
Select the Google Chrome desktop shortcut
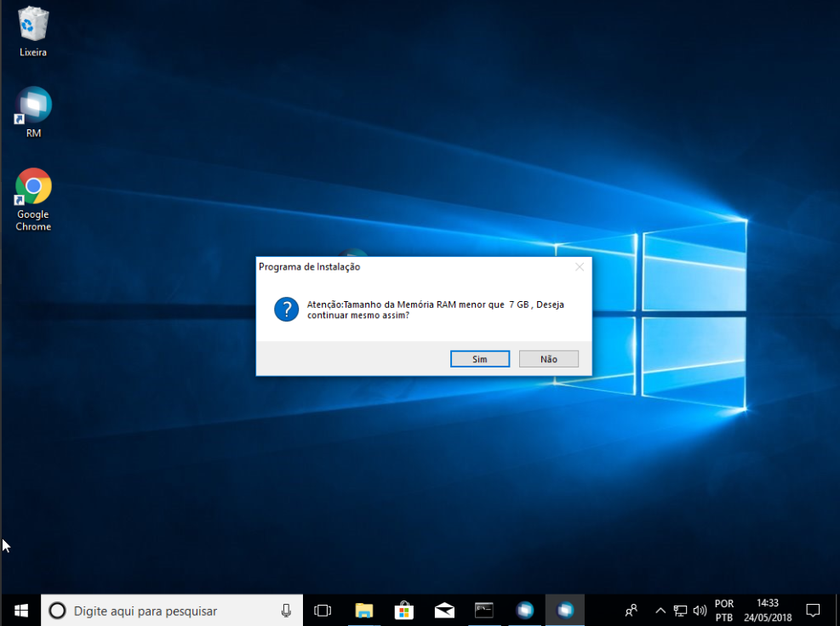click(x=33, y=200)
